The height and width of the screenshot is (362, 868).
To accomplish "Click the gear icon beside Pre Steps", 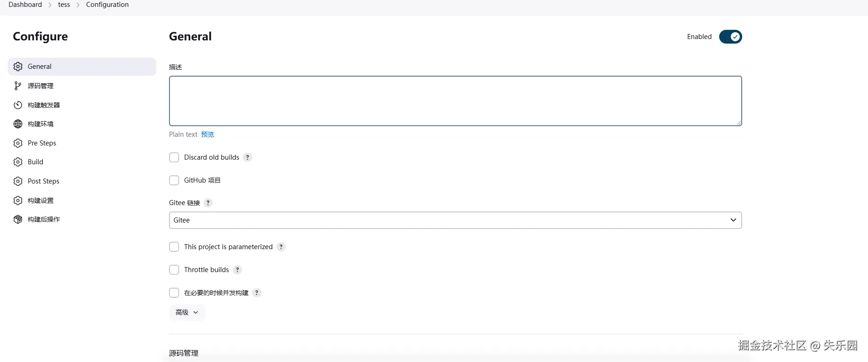I will pyautogui.click(x=18, y=143).
